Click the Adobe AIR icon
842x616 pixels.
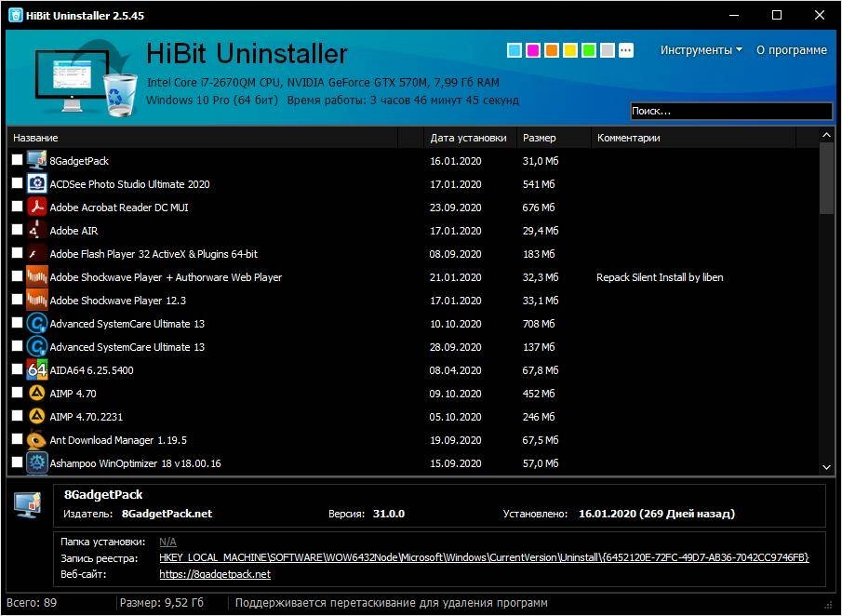click(36, 231)
